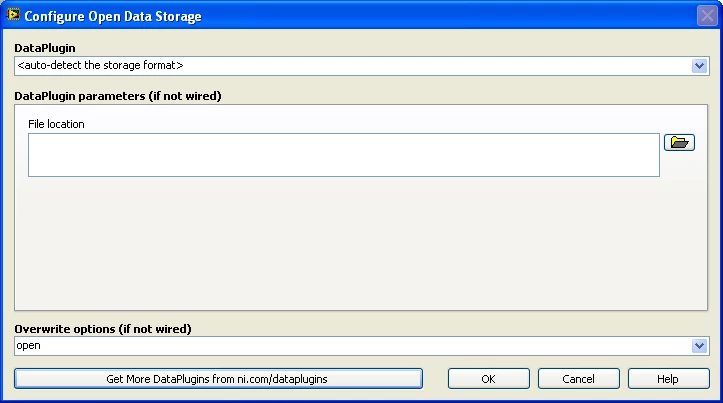Open the Help button
723x403 pixels.
coord(668,379)
